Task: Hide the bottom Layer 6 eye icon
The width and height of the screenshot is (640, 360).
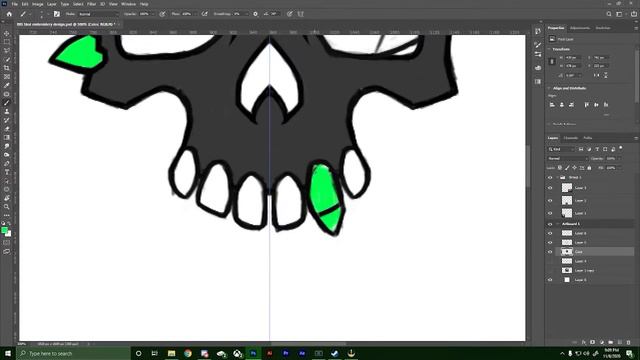Action: coord(550,280)
